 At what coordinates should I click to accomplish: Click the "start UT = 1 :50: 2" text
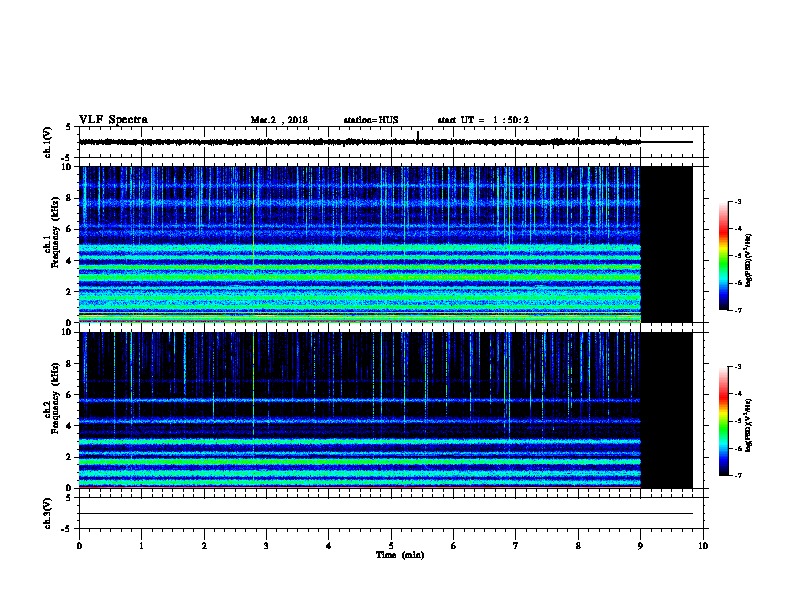point(483,120)
